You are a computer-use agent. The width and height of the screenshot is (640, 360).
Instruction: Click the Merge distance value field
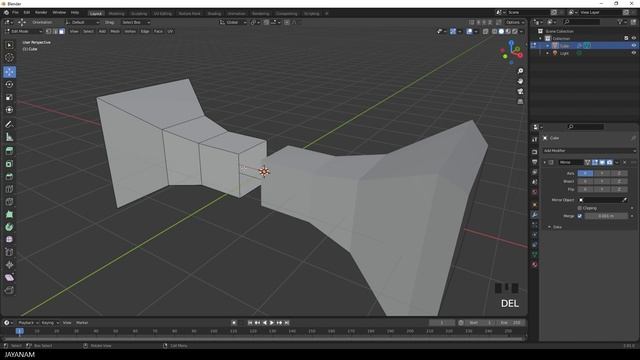click(606, 216)
